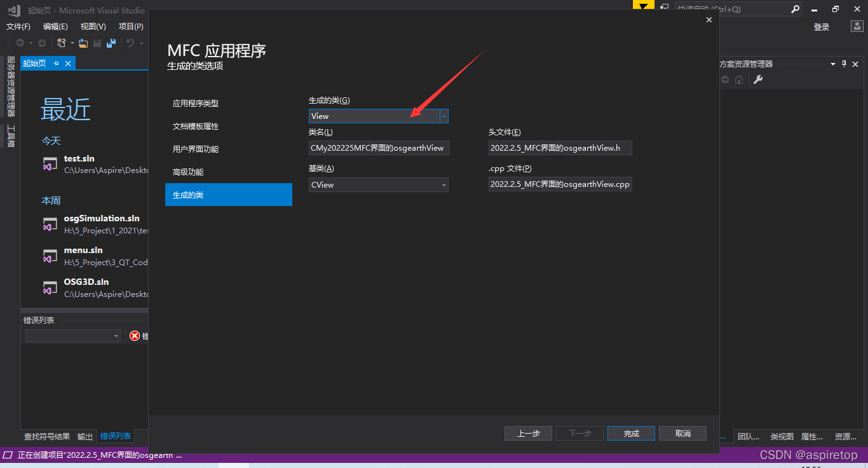The height and width of the screenshot is (468, 868).
Task: Open the 文件(F) menu
Action: pyautogui.click(x=18, y=26)
